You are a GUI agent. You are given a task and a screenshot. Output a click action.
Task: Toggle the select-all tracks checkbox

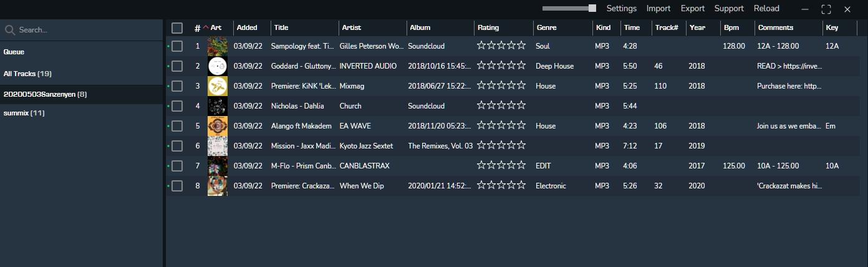(x=177, y=28)
